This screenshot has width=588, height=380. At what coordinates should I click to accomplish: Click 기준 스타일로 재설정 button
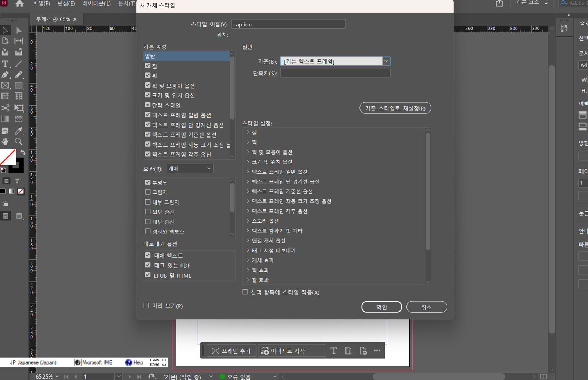click(x=395, y=108)
